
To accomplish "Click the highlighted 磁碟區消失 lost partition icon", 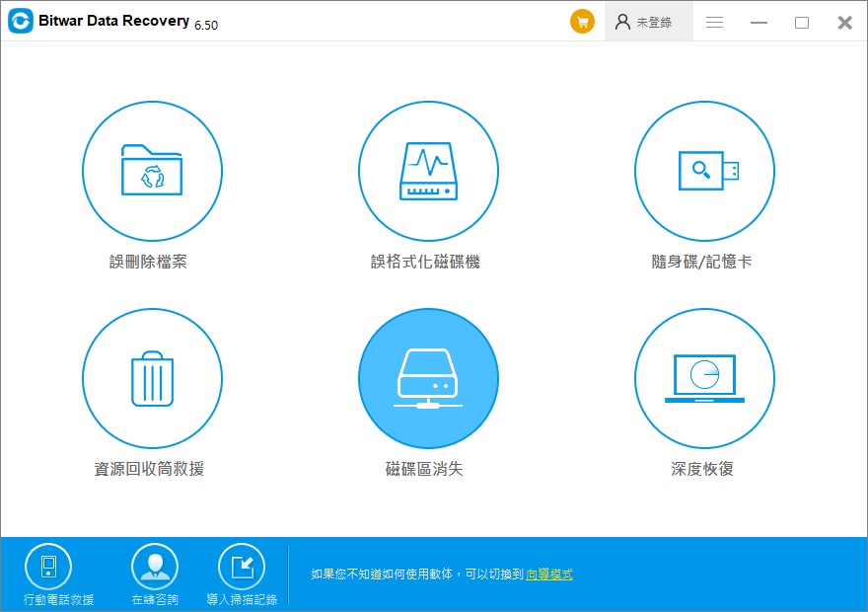I will tap(428, 378).
